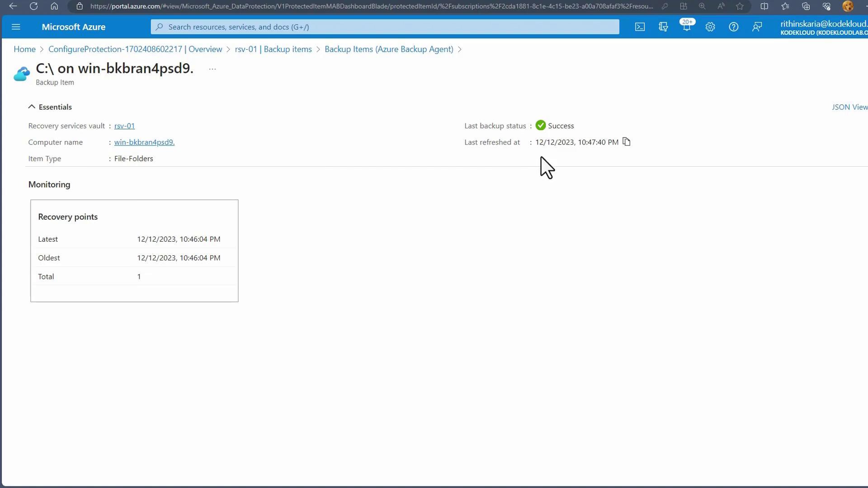This screenshot has height=488, width=868.
Task: Go to Home breadcrumb
Action: click(24, 49)
